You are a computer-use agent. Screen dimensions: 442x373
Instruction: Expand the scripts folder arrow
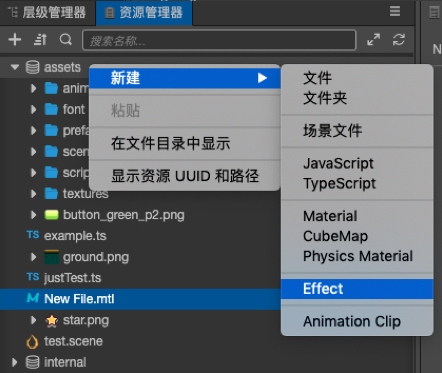[33, 173]
